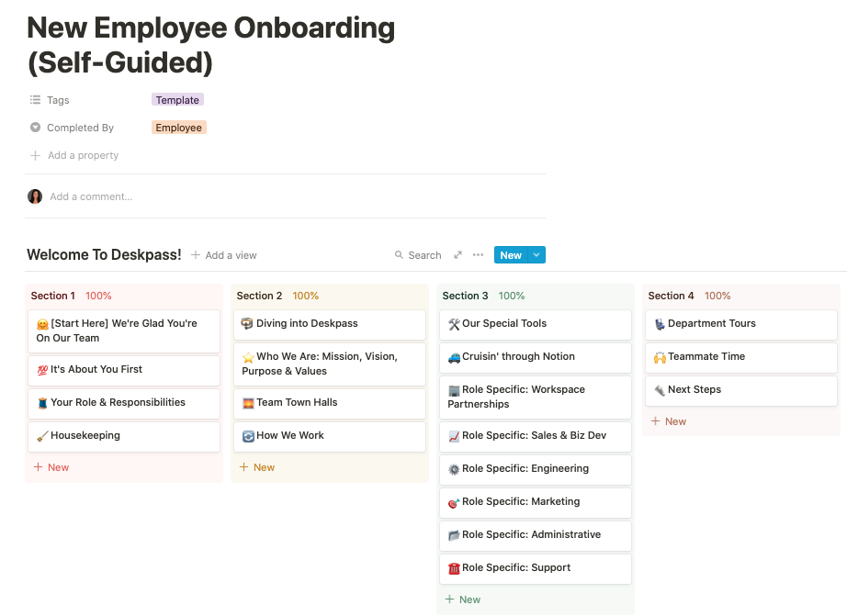The width and height of the screenshot is (847, 616).
Task: Click Section 1 100% progress value
Action: 98,296
